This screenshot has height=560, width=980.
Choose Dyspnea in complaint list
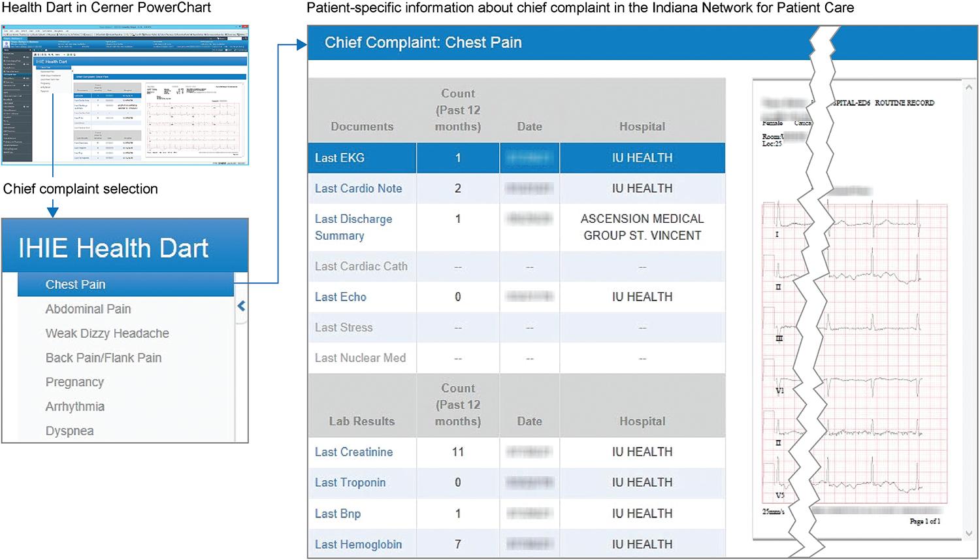69,431
